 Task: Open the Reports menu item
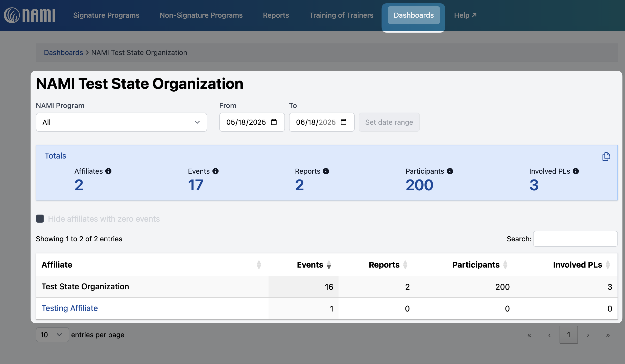276,15
